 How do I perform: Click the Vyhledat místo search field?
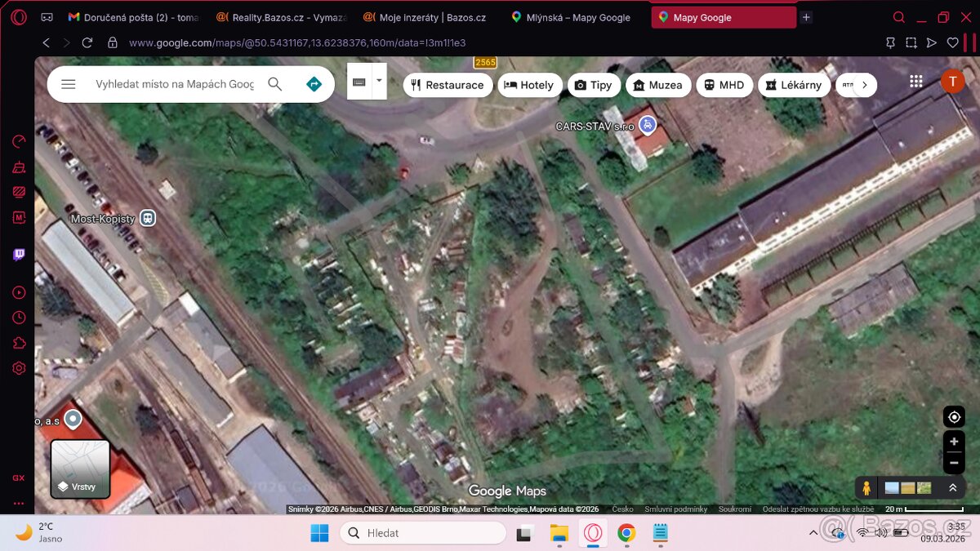[175, 84]
